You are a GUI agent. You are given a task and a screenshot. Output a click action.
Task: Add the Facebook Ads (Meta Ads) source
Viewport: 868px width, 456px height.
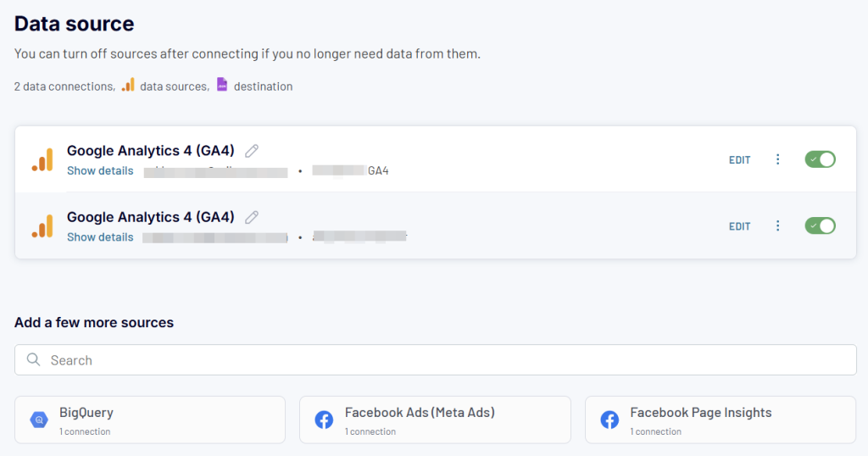(x=435, y=420)
